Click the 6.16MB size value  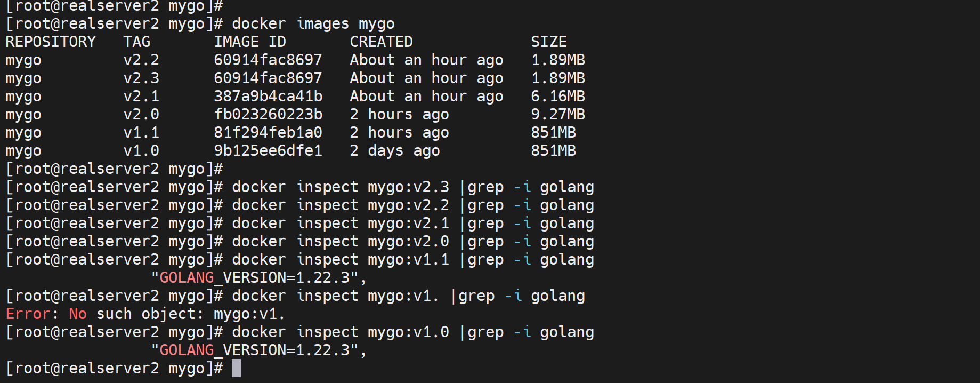pyautogui.click(x=557, y=96)
